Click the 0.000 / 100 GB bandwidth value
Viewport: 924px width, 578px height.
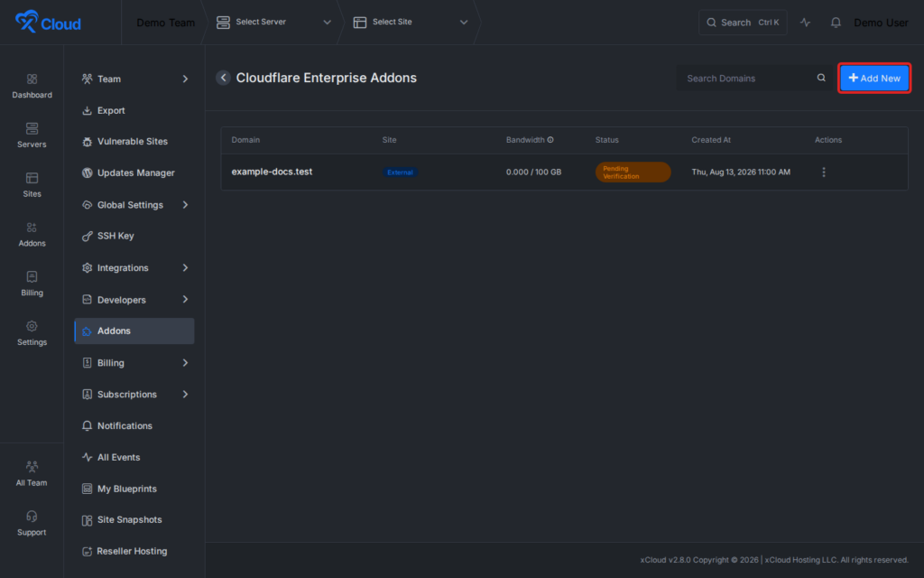533,172
